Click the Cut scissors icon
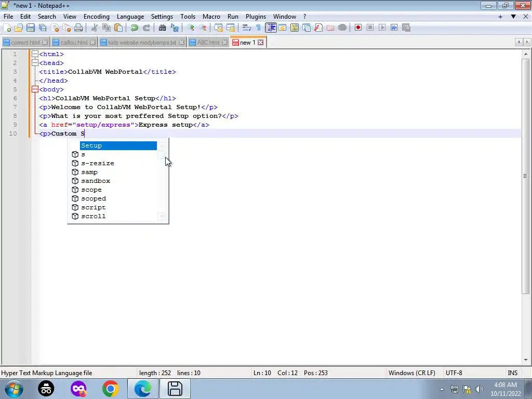The image size is (532, 399). tap(95, 28)
